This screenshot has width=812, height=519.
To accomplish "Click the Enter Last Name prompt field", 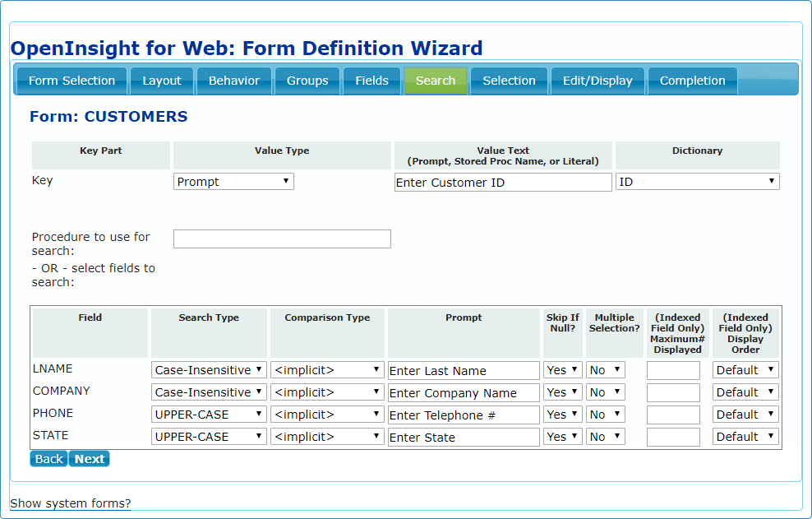I will click(x=464, y=371).
